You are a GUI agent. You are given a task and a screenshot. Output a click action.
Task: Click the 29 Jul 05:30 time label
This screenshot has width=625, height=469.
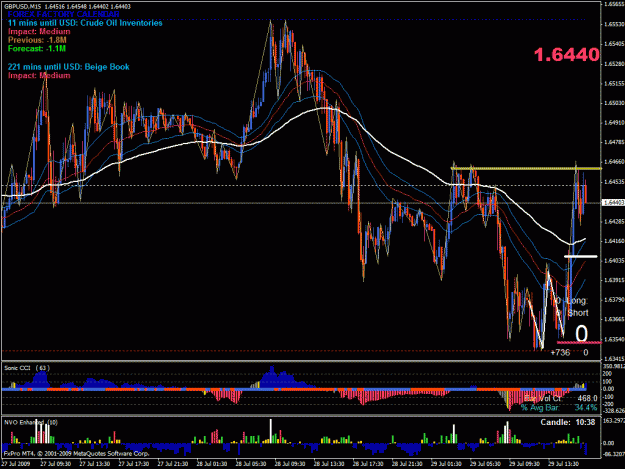tap(485, 464)
